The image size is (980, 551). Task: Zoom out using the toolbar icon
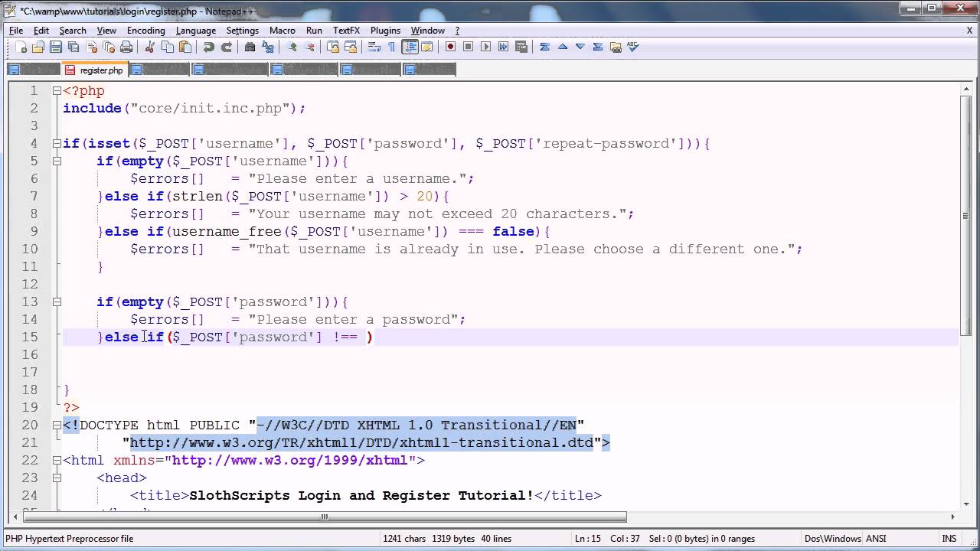tap(309, 47)
